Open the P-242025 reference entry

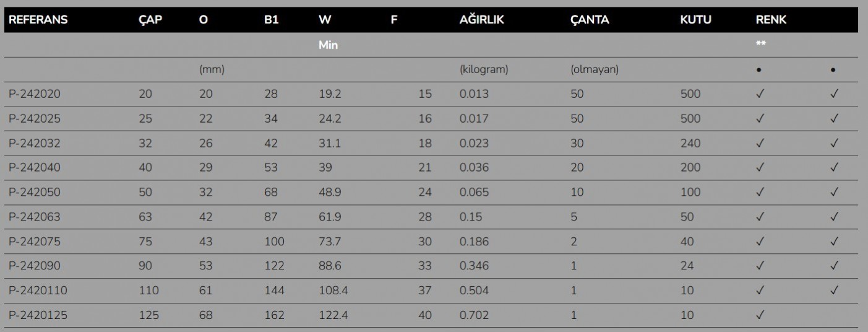[x=35, y=119]
